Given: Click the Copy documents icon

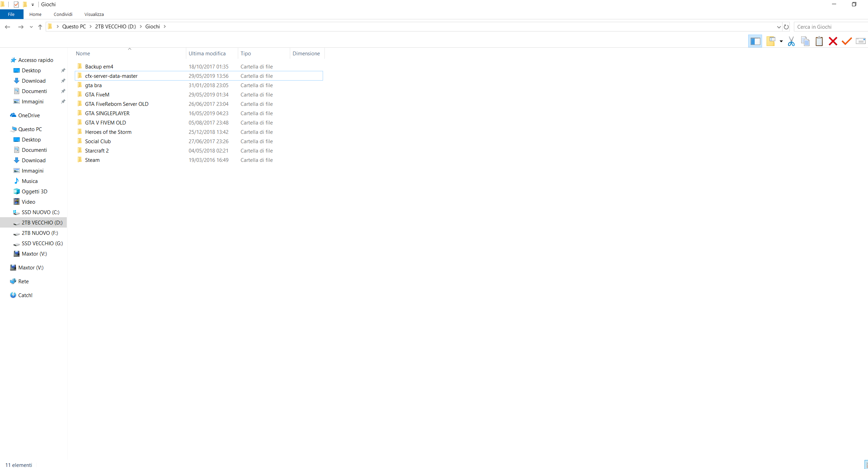Looking at the screenshot, I should pos(805,42).
